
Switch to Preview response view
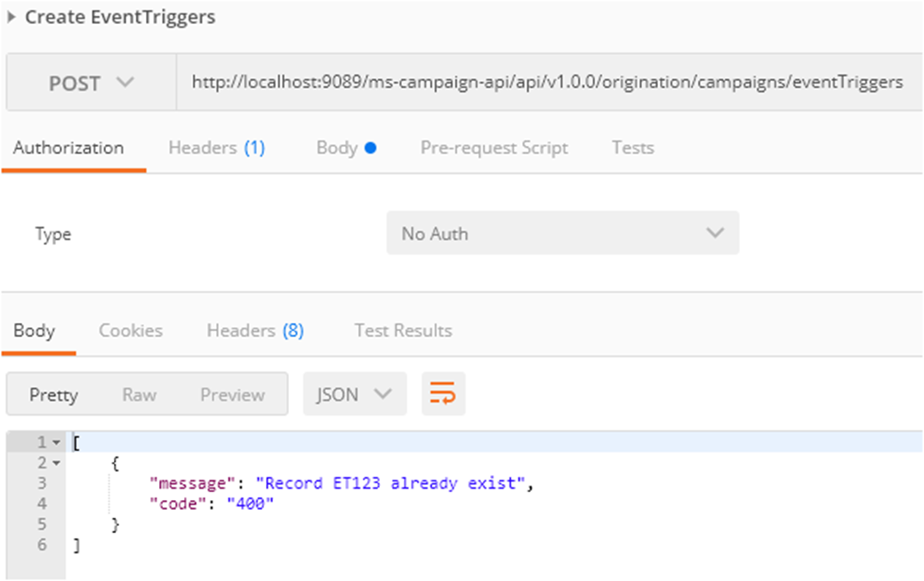coord(232,394)
